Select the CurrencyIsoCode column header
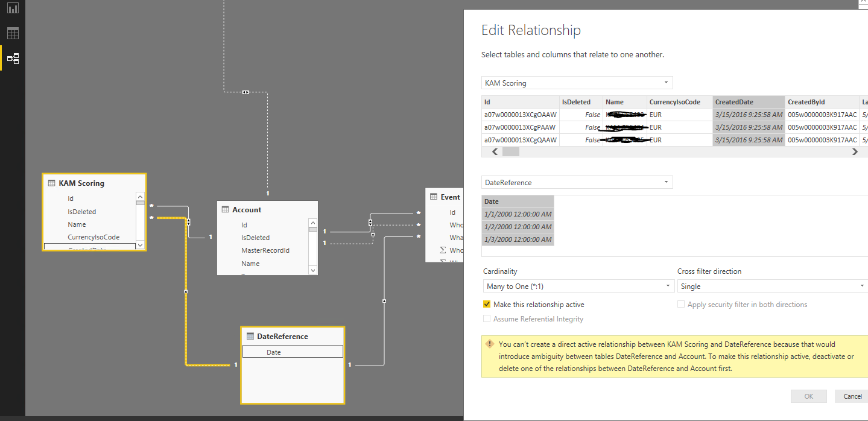This screenshot has height=421, width=868. click(x=680, y=102)
